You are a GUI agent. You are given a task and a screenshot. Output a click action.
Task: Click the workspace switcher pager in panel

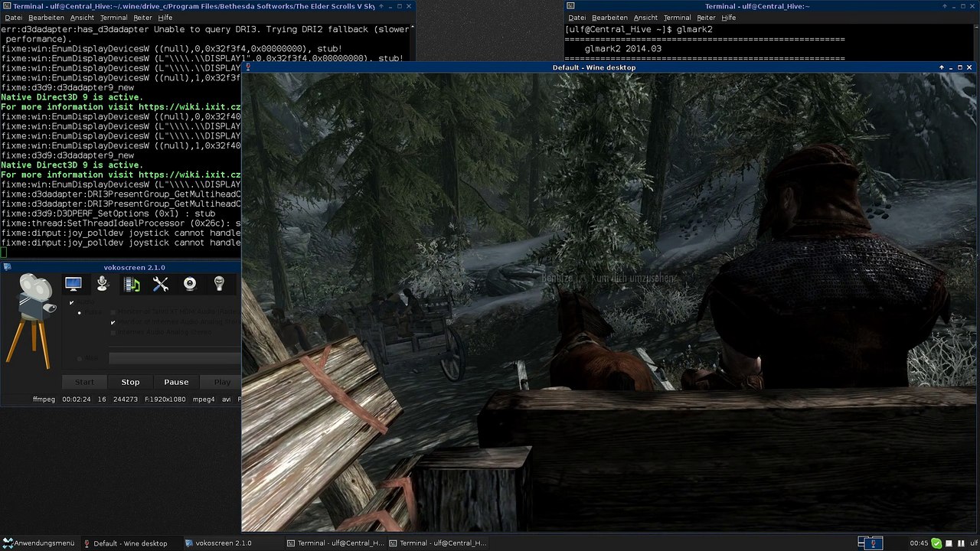(x=870, y=543)
